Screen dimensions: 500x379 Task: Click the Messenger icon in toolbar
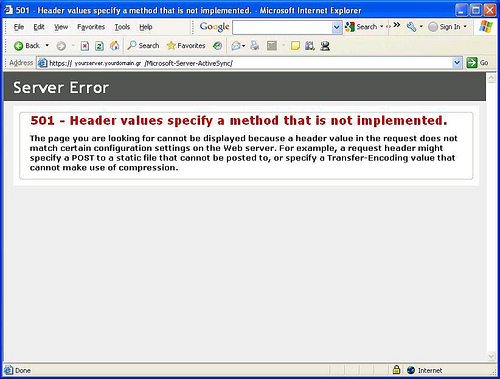coord(325,46)
